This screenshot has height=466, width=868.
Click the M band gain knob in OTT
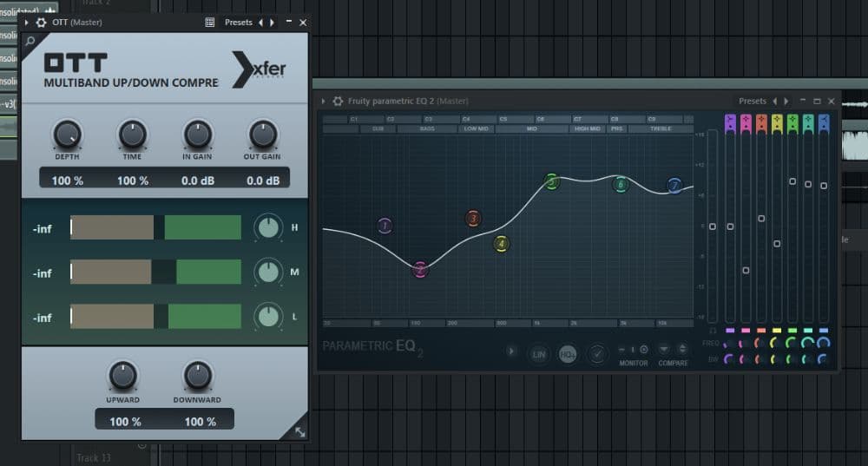pyautogui.click(x=268, y=272)
